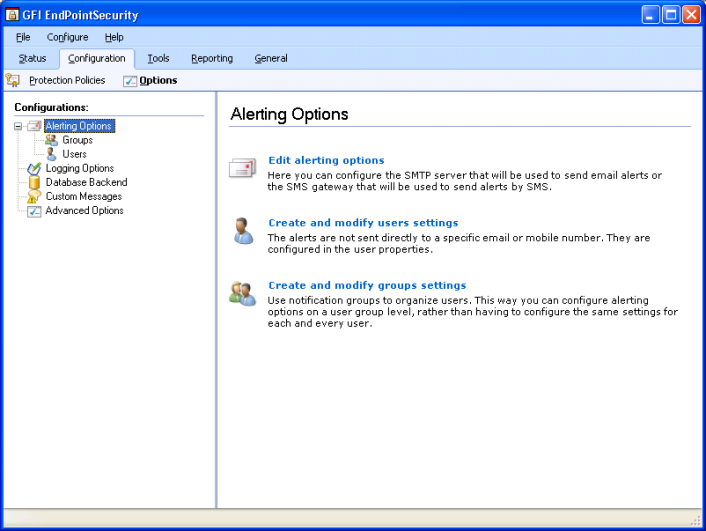This screenshot has width=706, height=531.
Task: Click the Database Backend cylinder icon
Action: click(34, 182)
